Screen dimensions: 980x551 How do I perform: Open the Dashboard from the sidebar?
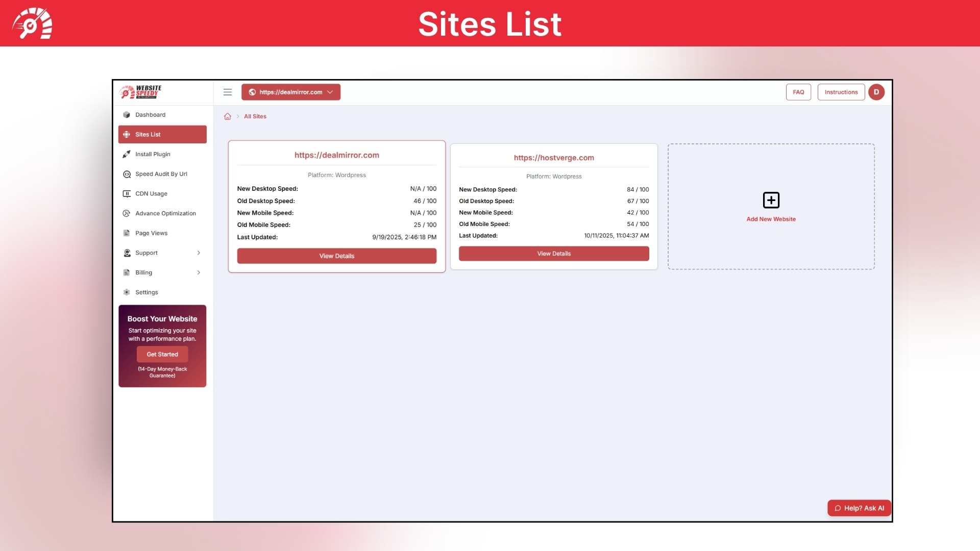tap(151, 114)
